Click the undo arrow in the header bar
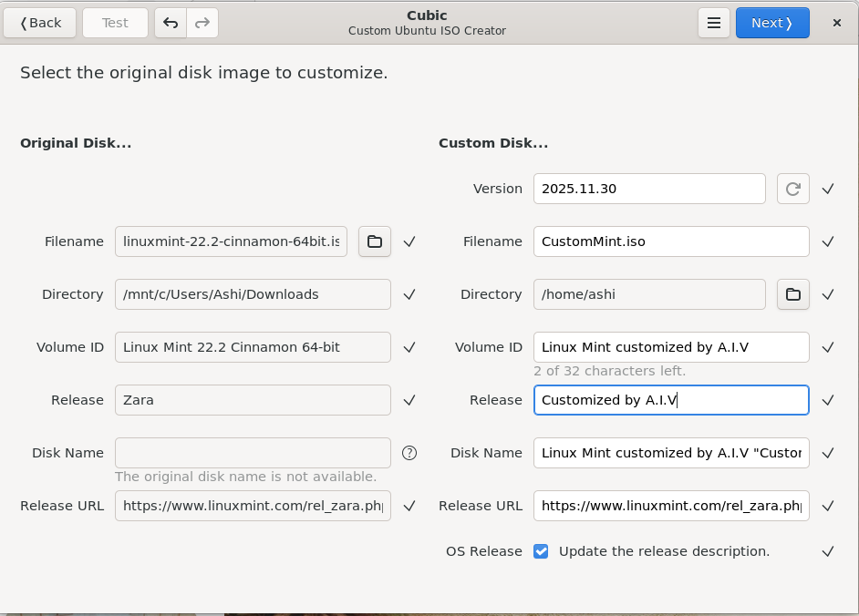 [171, 23]
